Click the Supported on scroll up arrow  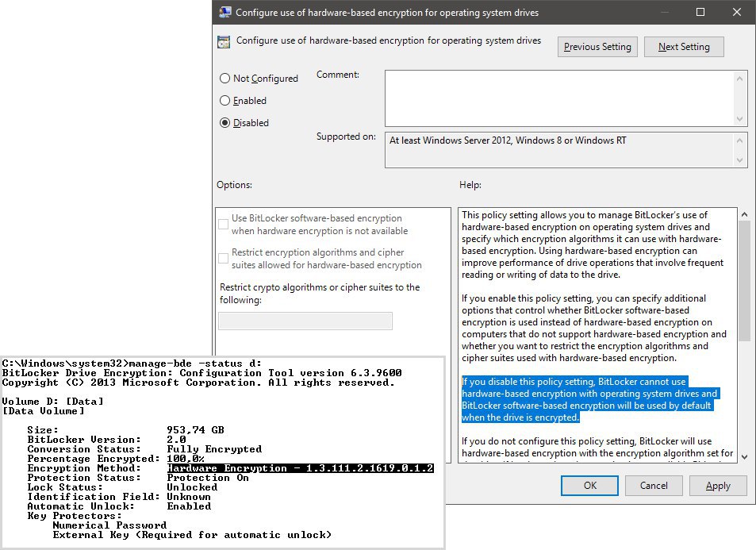click(739, 140)
